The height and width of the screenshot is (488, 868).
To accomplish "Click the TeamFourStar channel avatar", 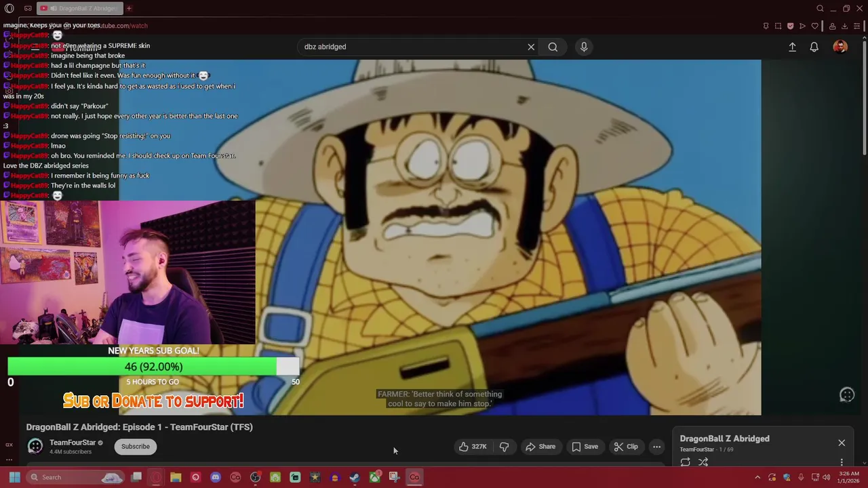I will tap(35, 446).
